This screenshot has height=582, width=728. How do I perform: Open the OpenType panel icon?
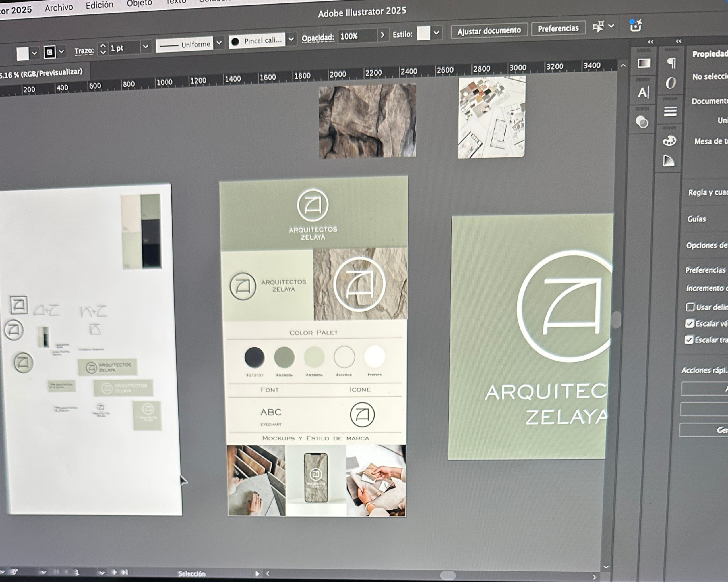pos(671,83)
